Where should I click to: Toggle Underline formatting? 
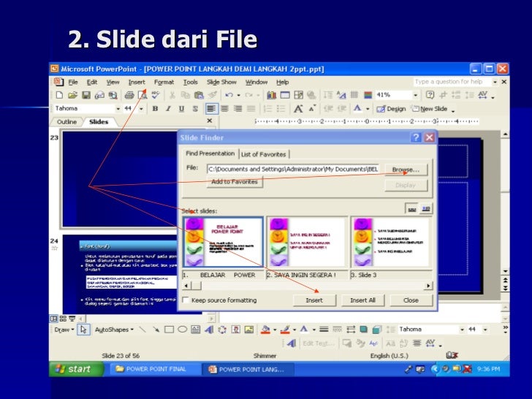click(181, 109)
